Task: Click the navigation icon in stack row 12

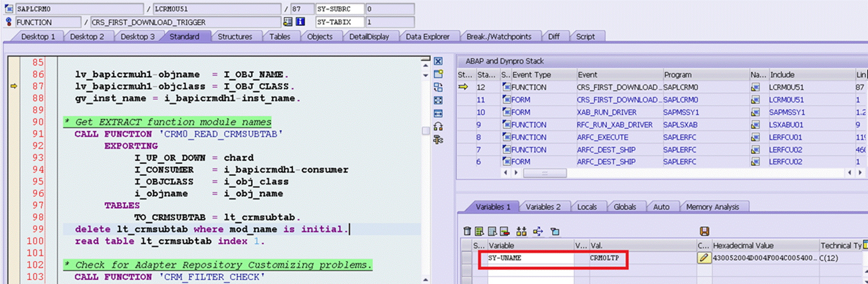Action: [x=755, y=87]
